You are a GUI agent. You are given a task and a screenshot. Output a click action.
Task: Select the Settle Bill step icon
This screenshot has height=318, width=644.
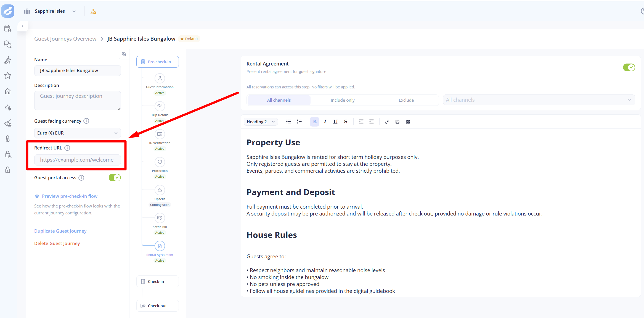click(x=160, y=218)
